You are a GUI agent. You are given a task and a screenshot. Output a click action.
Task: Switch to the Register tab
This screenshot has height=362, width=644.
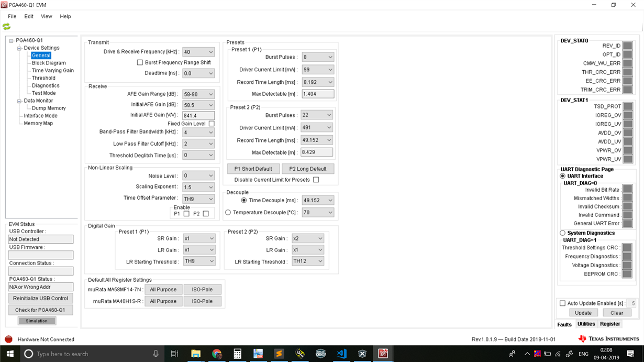(610, 324)
